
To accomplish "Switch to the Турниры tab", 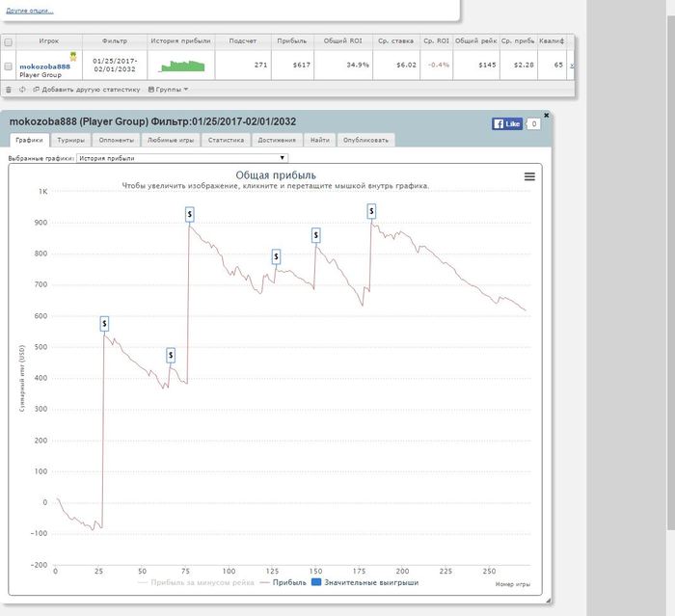I will pyautogui.click(x=71, y=140).
